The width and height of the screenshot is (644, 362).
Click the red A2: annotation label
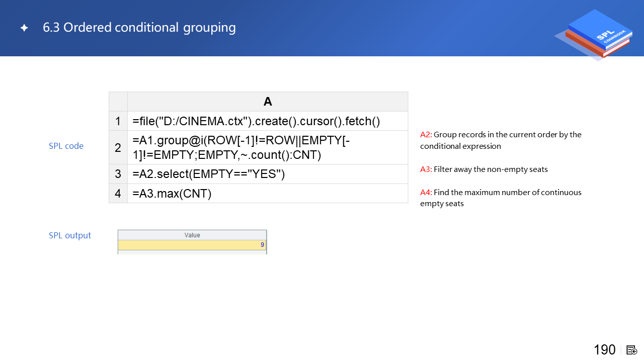click(426, 135)
